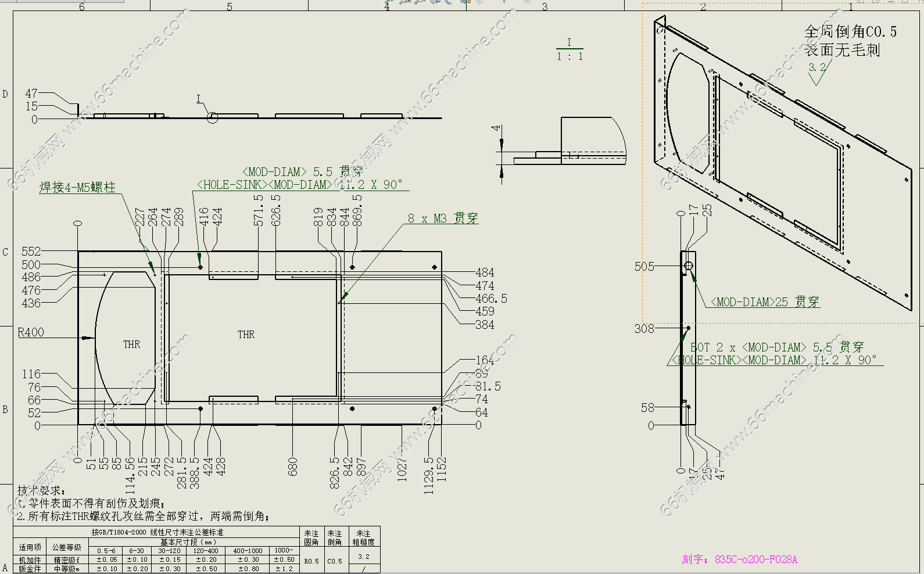924x574 pixels.
Task: Select the 全周倒角C0.5 note text
Action: [850, 32]
